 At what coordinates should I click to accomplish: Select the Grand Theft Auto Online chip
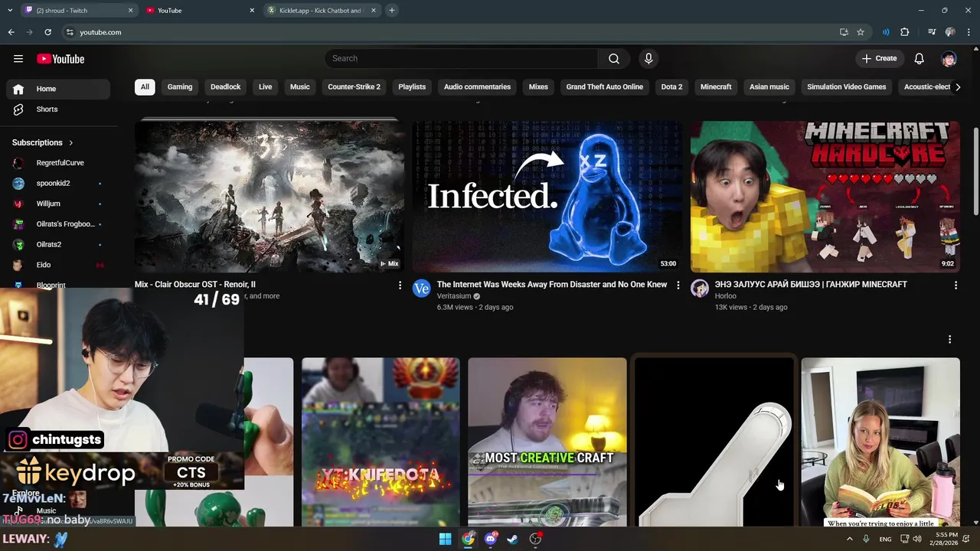(x=605, y=87)
